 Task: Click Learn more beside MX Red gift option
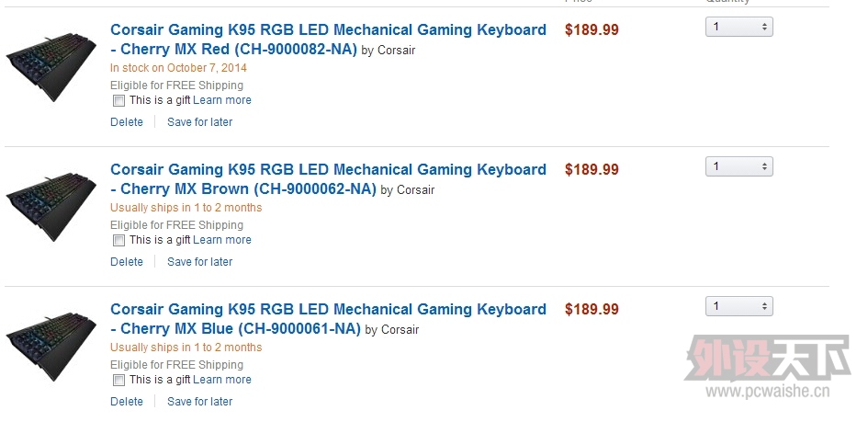click(222, 100)
